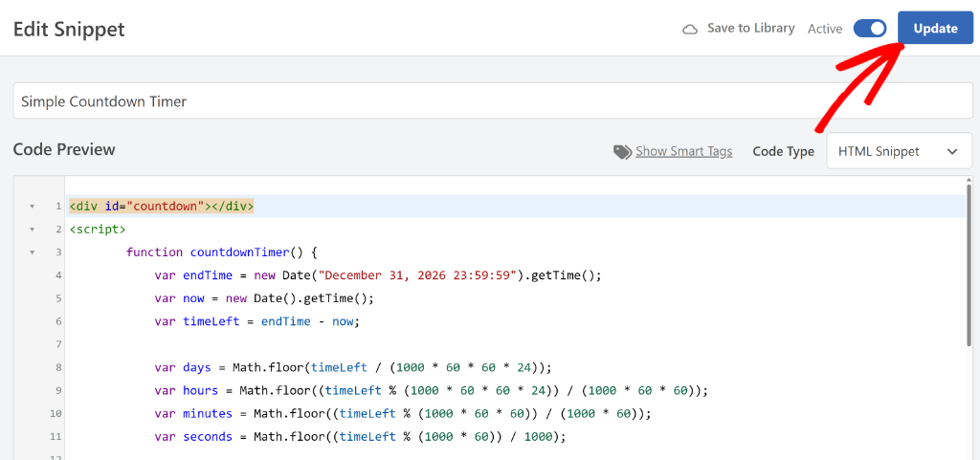Click the <script> tag on line 2
This screenshot has width=980, height=460.
tap(98, 230)
